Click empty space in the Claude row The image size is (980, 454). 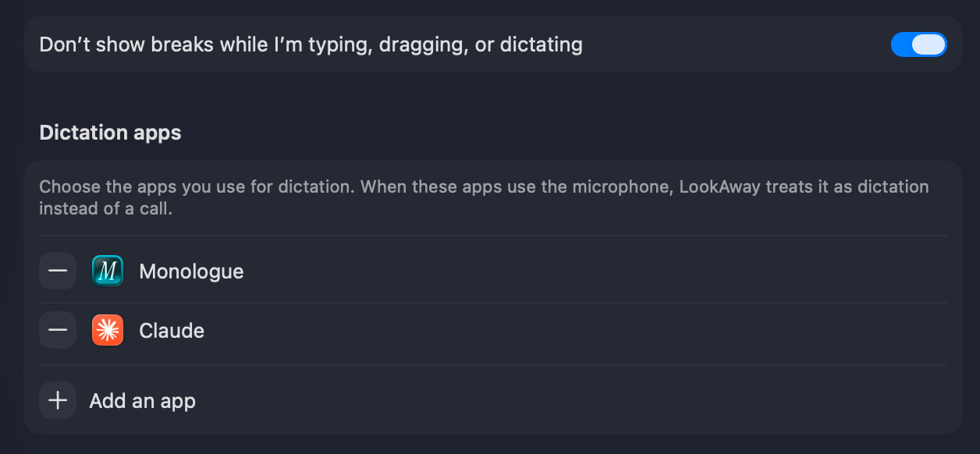[577, 330]
